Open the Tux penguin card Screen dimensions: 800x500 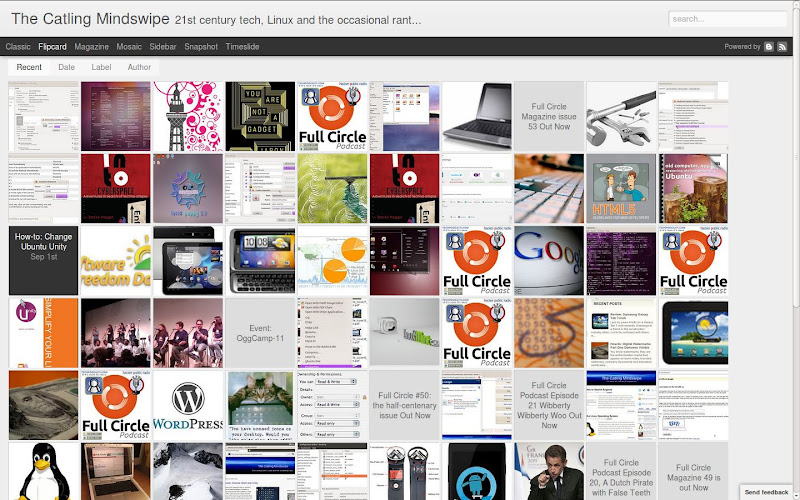43,471
